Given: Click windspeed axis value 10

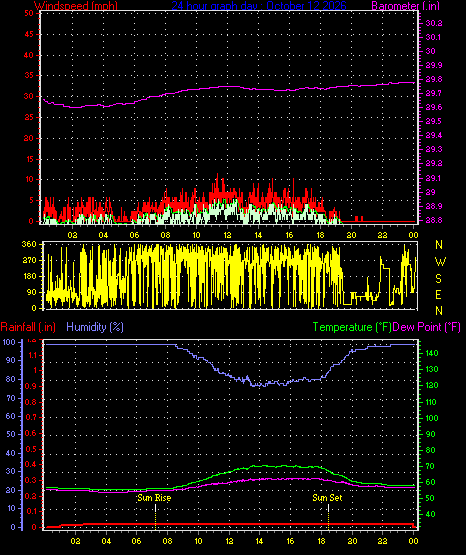Looking at the screenshot, I should (29, 179).
